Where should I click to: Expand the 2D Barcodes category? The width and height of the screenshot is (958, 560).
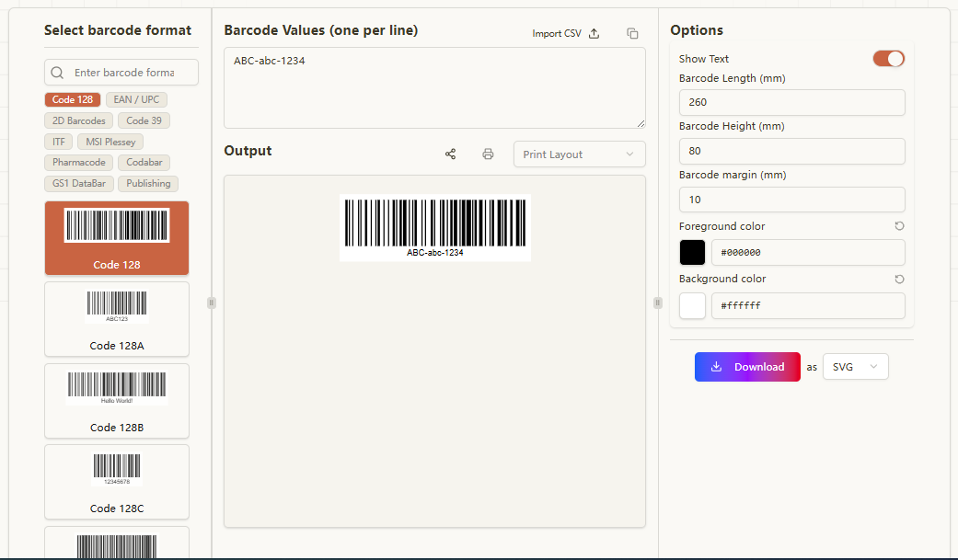pos(78,120)
